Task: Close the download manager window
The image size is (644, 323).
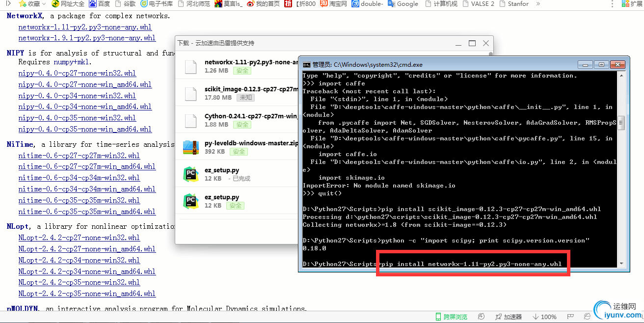Action: 485,43
